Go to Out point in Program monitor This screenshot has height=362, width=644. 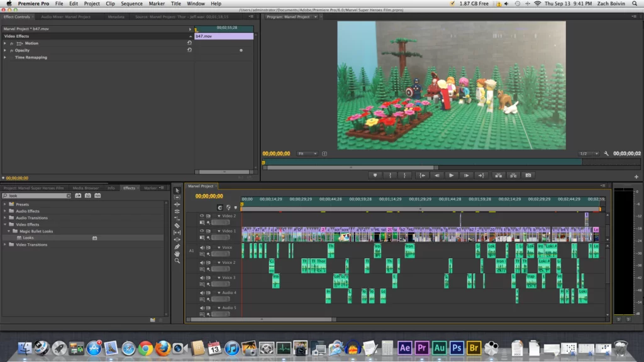(481, 176)
